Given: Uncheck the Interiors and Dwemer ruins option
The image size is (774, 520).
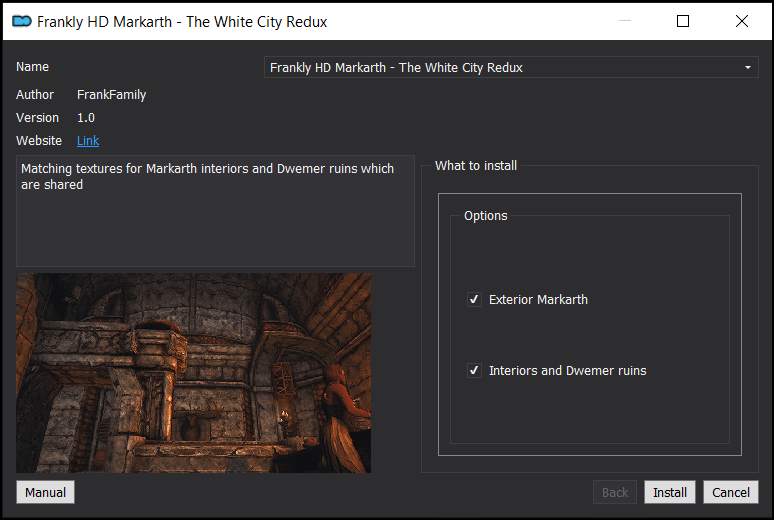Looking at the screenshot, I should (474, 370).
